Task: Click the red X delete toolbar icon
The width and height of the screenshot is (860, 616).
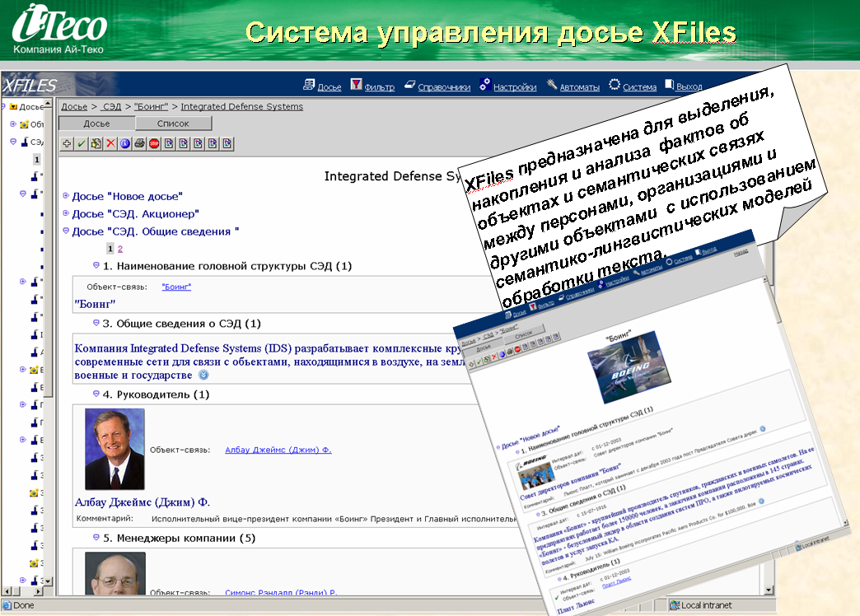Action: [110, 144]
